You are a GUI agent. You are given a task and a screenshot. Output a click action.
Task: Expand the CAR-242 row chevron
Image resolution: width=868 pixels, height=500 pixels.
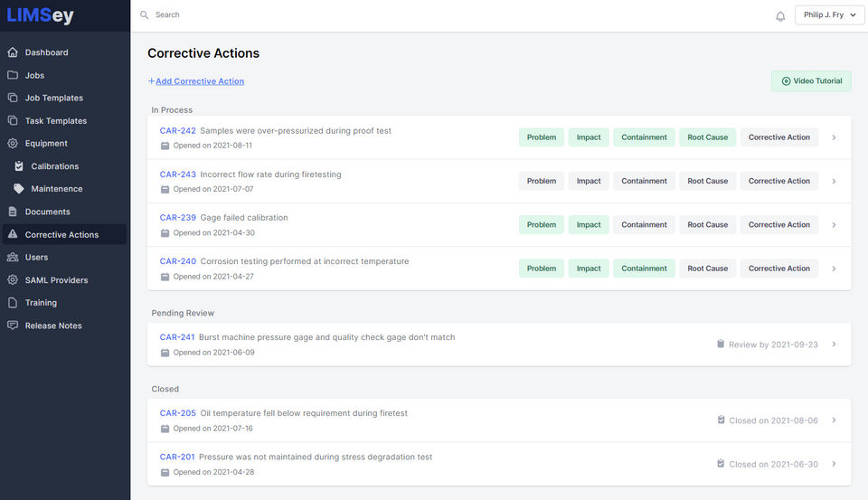coord(834,138)
